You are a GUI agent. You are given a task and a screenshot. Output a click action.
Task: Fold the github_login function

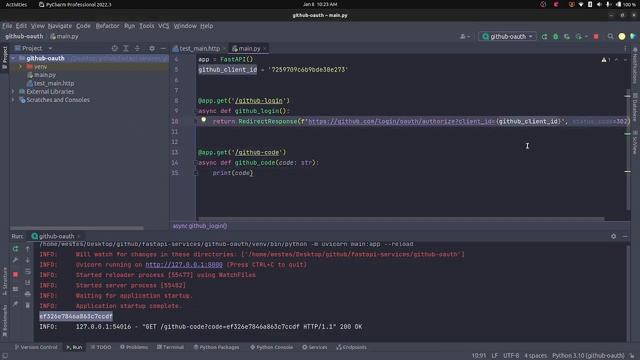tap(196, 111)
